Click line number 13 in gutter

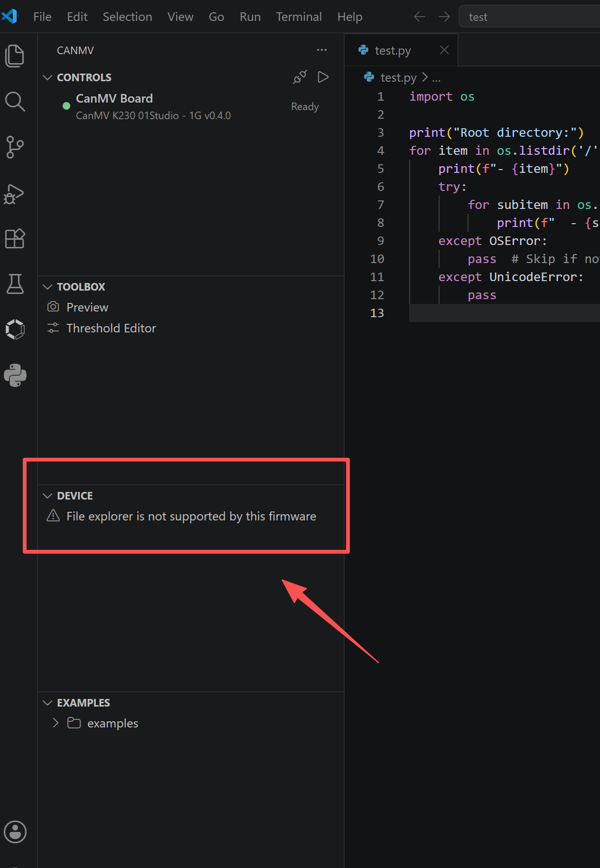coord(377,313)
